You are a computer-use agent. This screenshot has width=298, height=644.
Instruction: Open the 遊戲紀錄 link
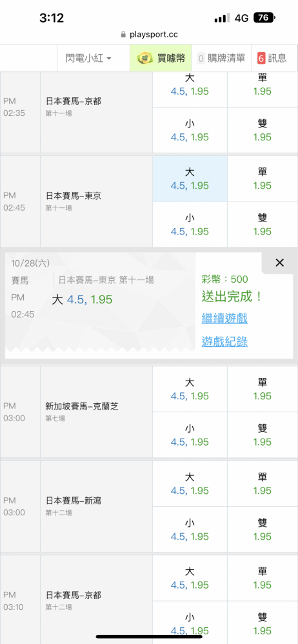point(224,341)
